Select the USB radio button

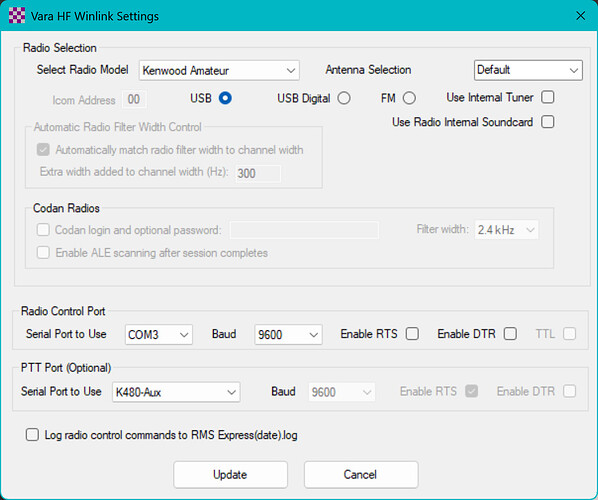pos(225,98)
